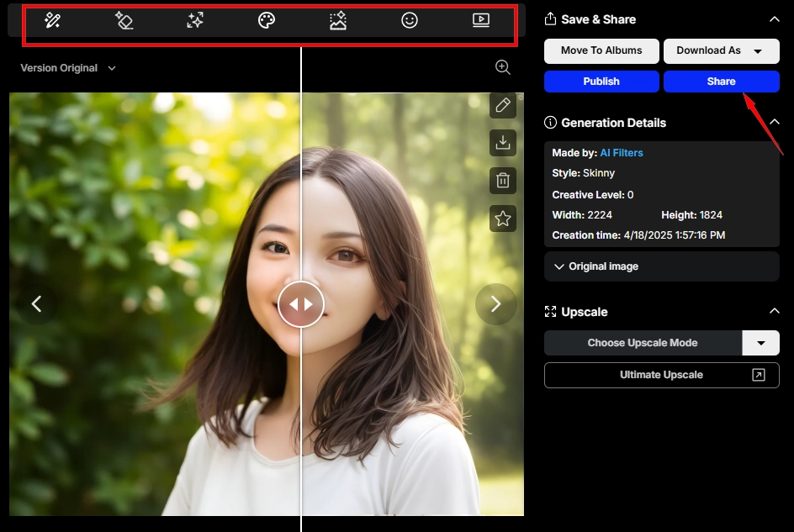Open the color palette tool
Image resolution: width=794 pixels, height=532 pixels.
pyautogui.click(x=267, y=21)
